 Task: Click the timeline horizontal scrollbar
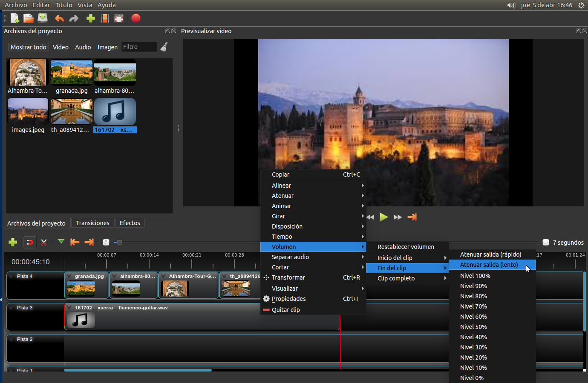(138, 370)
